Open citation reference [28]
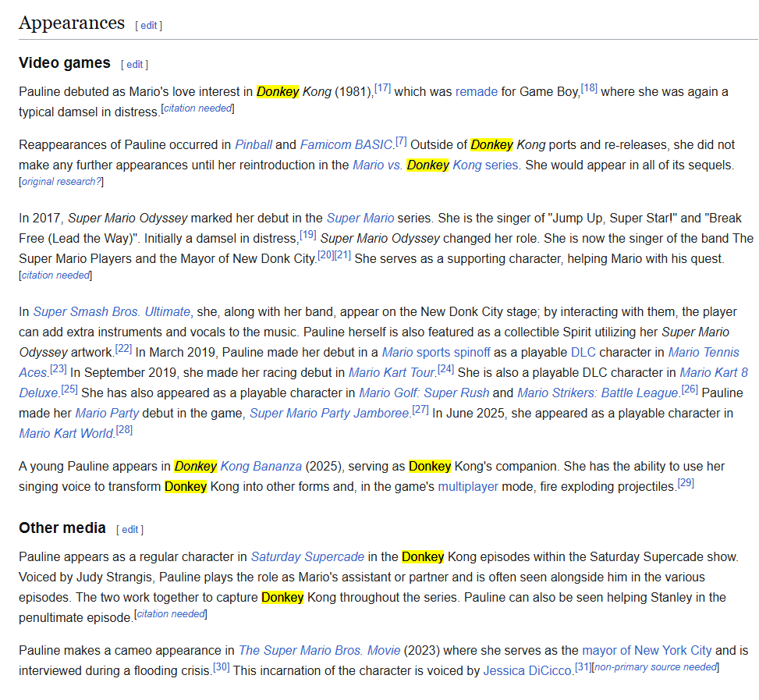 [x=124, y=430]
